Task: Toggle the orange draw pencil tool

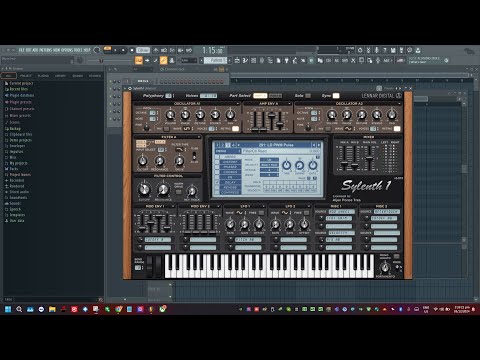Action: [x=163, y=60]
